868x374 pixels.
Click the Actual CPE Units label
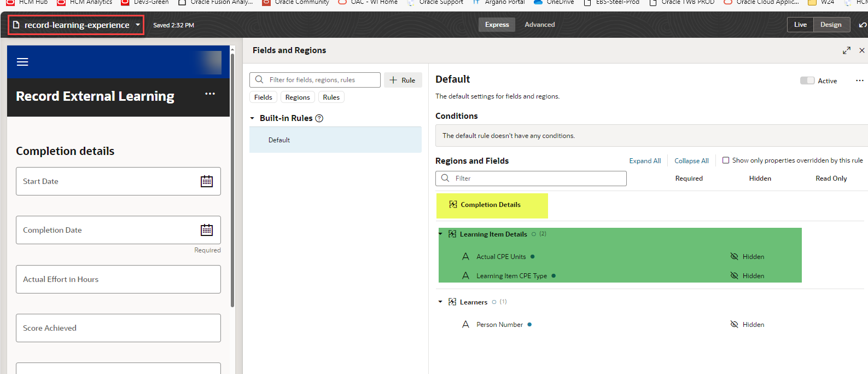[x=501, y=257]
